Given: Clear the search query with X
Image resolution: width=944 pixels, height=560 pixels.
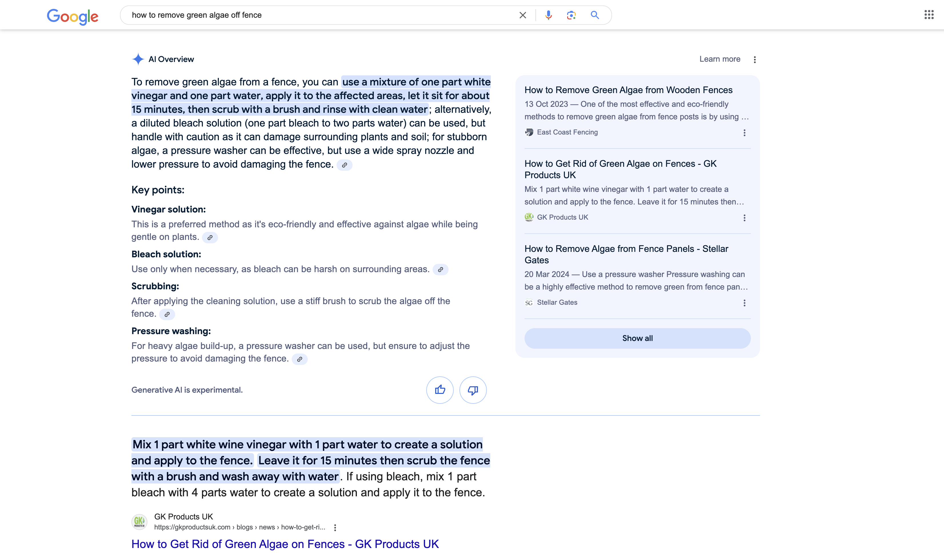Looking at the screenshot, I should tap(522, 15).
